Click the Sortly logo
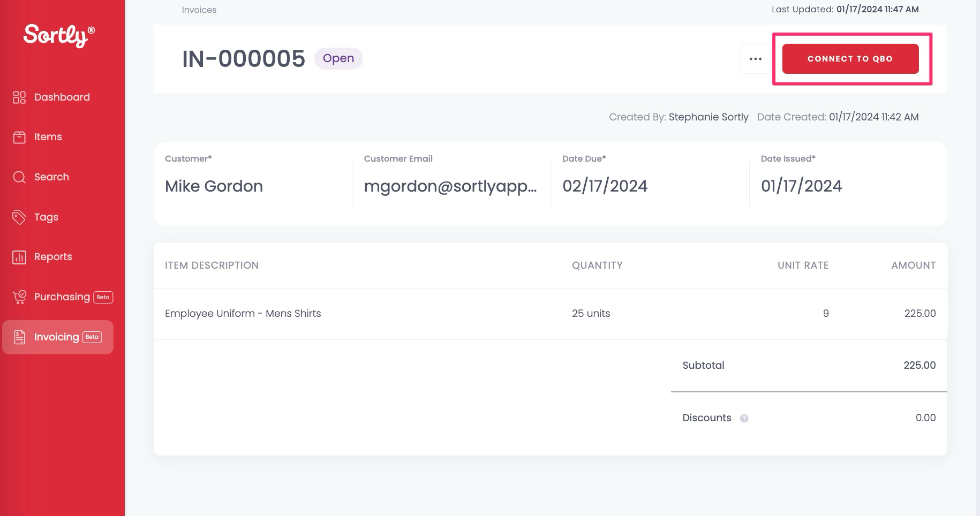This screenshot has height=516, width=980. [x=56, y=35]
